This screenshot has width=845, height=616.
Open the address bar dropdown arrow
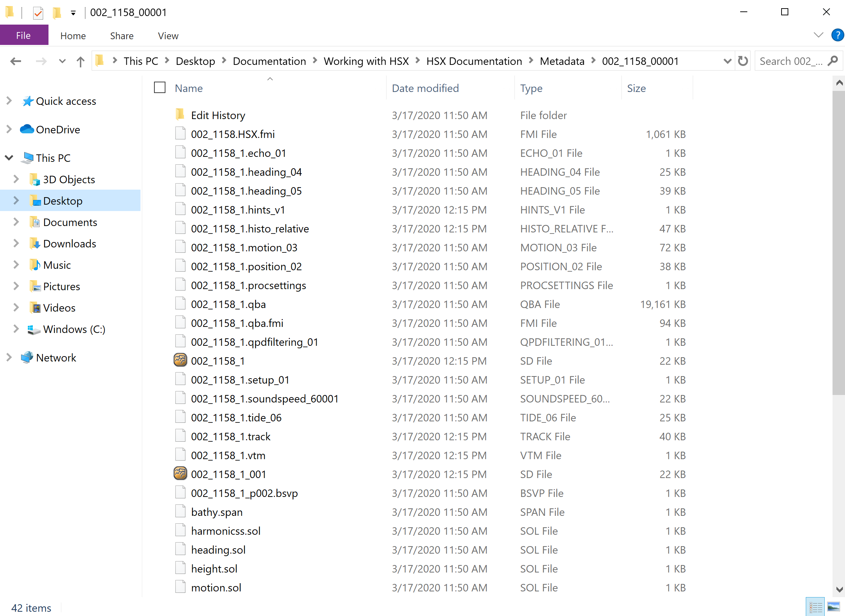click(x=728, y=61)
